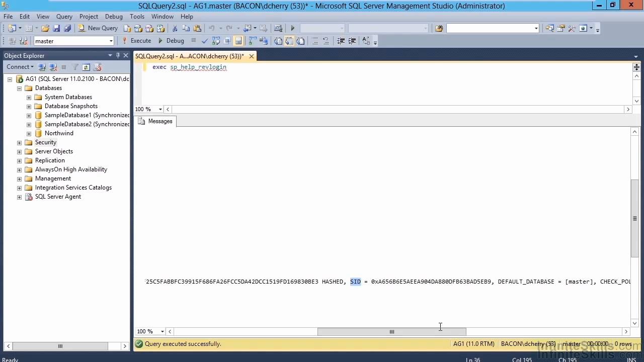Collapse the Databases folder

point(19,88)
